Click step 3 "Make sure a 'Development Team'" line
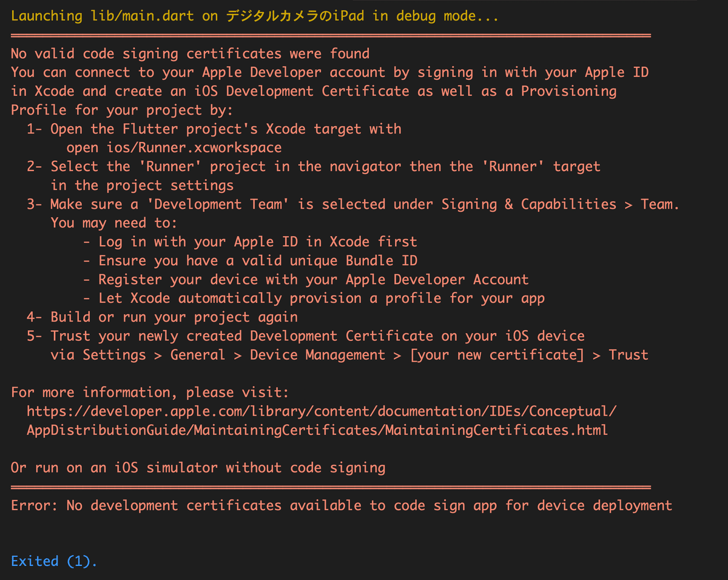The height and width of the screenshot is (580, 728). (352, 204)
